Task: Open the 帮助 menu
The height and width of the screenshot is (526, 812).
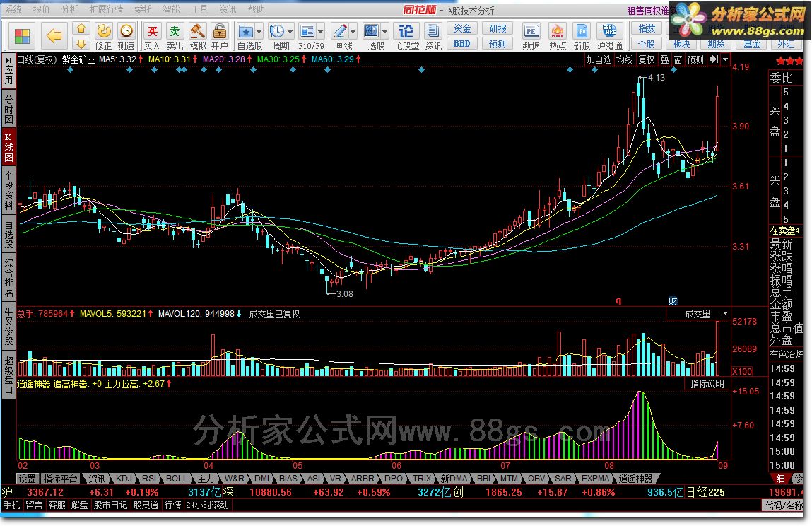Action: (x=256, y=9)
